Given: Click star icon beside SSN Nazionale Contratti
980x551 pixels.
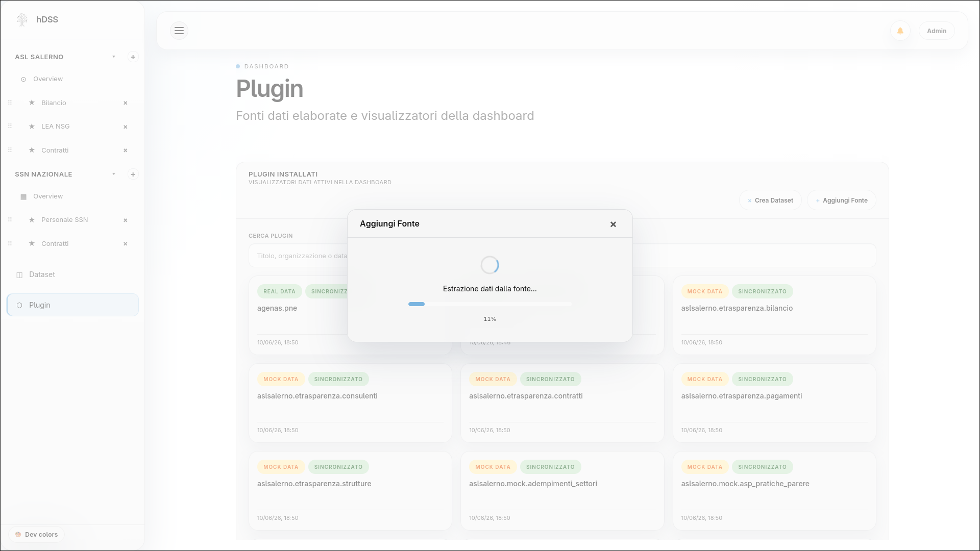Looking at the screenshot, I should pos(32,243).
